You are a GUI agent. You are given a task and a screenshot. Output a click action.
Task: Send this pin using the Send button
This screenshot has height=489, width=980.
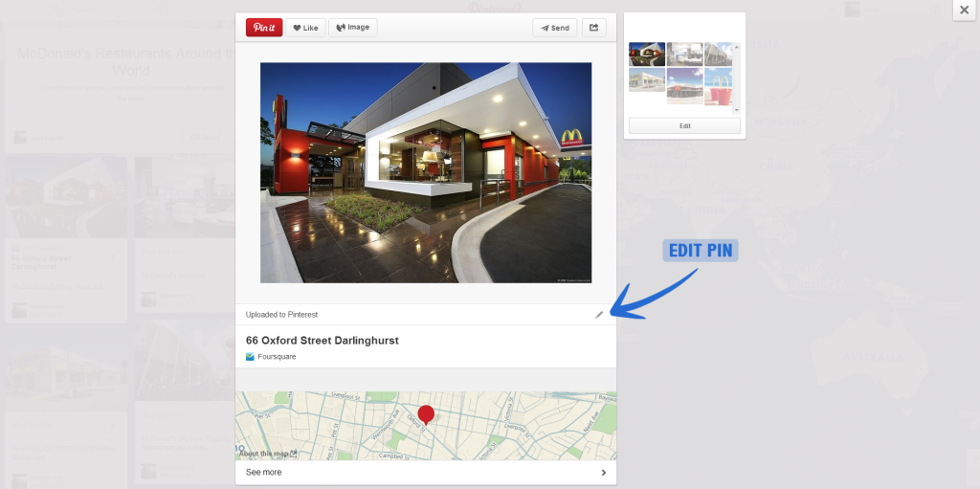point(554,28)
